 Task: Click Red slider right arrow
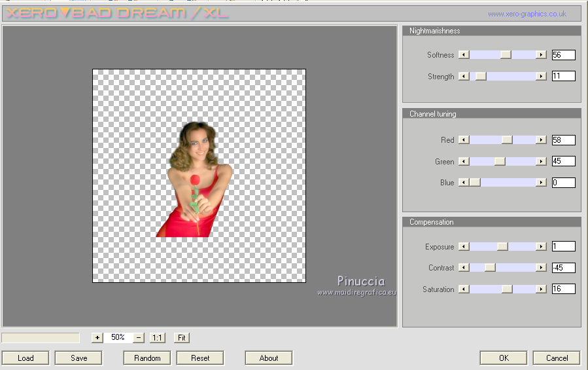click(541, 139)
